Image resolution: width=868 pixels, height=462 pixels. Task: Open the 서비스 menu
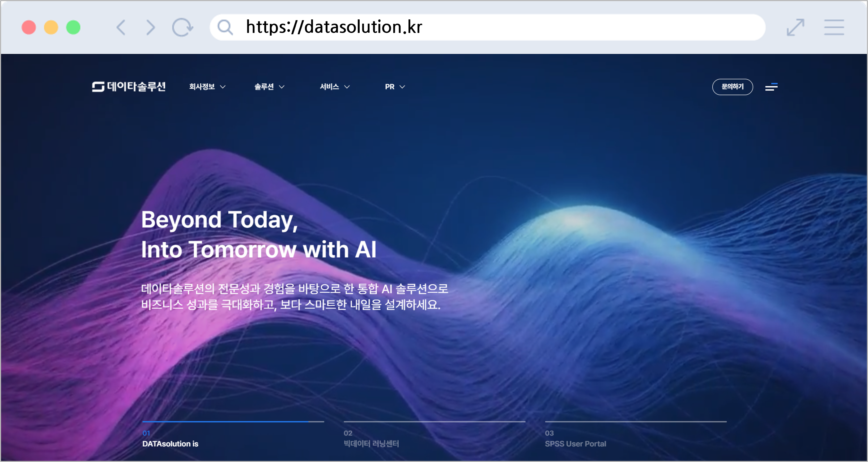[x=329, y=87]
